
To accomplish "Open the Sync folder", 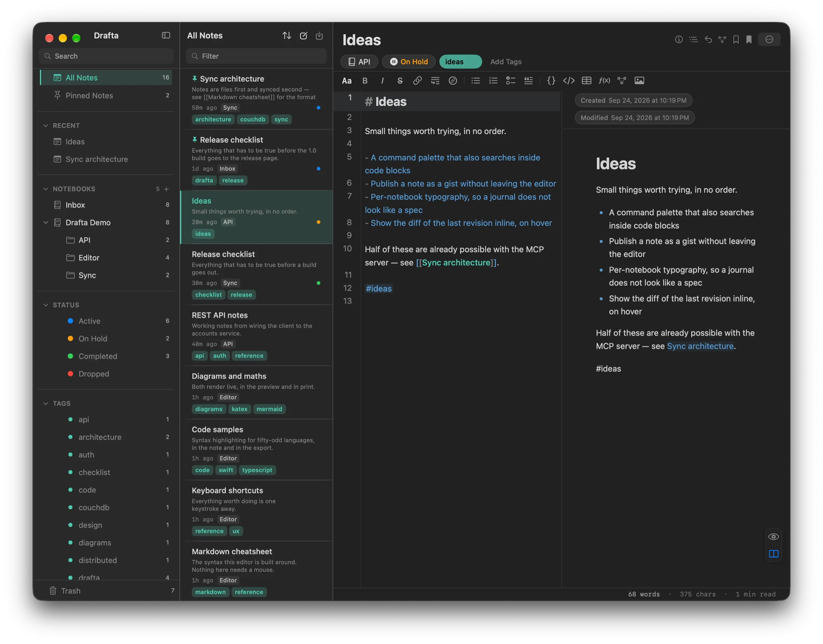I will [x=106, y=275].
